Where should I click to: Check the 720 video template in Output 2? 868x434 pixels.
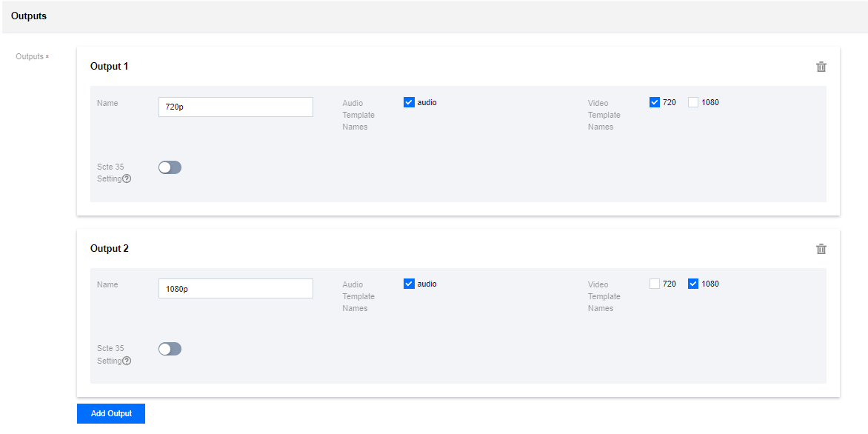pos(655,284)
